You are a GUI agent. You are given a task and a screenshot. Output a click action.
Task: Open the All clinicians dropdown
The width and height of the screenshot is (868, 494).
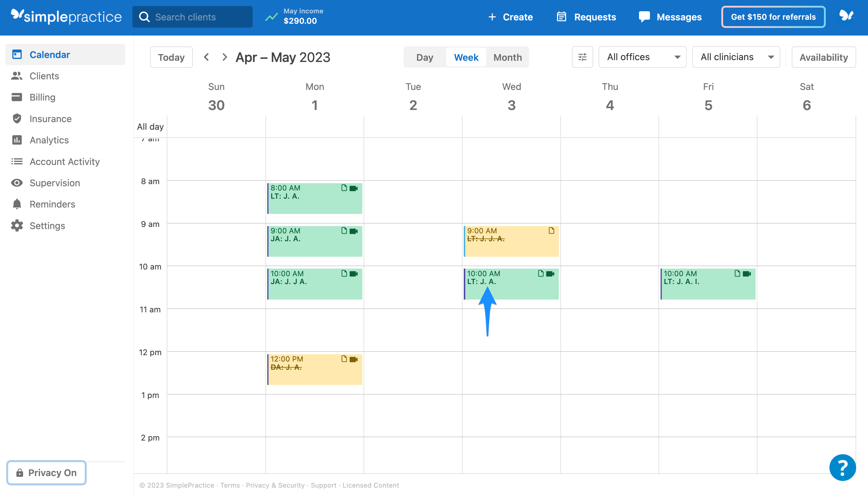coord(736,57)
